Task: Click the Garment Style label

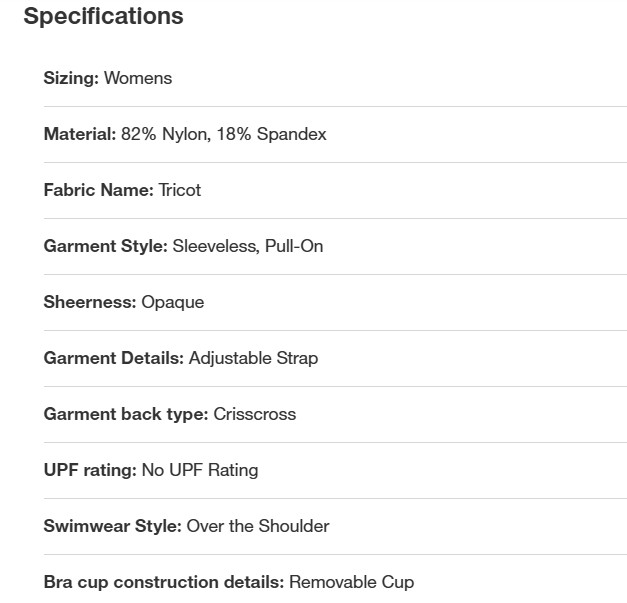Action: pyautogui.click(x=106, y=246)
